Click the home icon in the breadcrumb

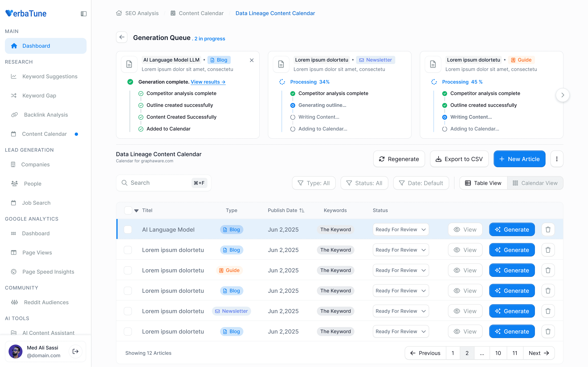[x=119, y=13]
